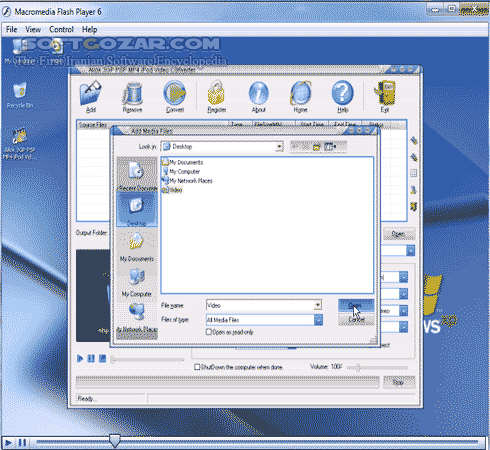Image resolution: width=490 pixels, height=450 pixels.
Task: Click the Source Files column header
Action: [x=152, y=124]
